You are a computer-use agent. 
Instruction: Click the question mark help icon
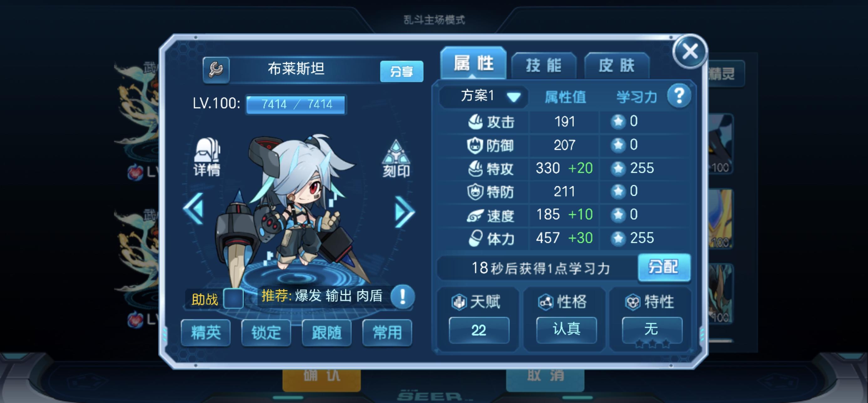point(679,96)
